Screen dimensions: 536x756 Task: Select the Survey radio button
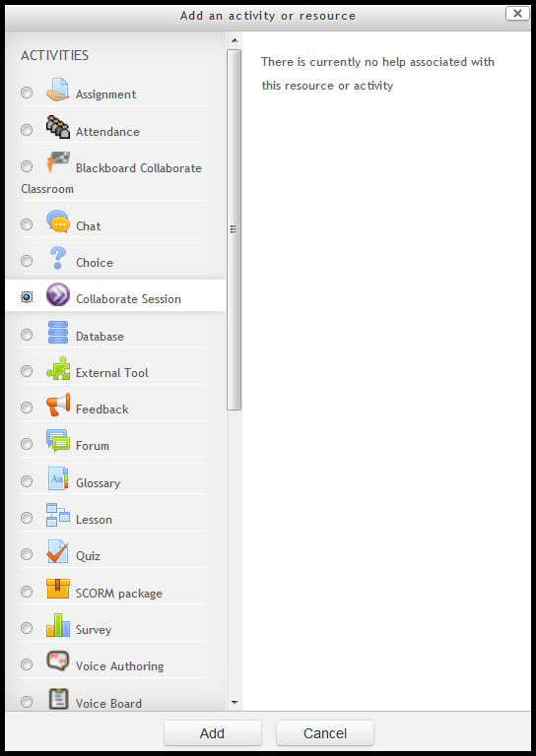pos(27,628)
